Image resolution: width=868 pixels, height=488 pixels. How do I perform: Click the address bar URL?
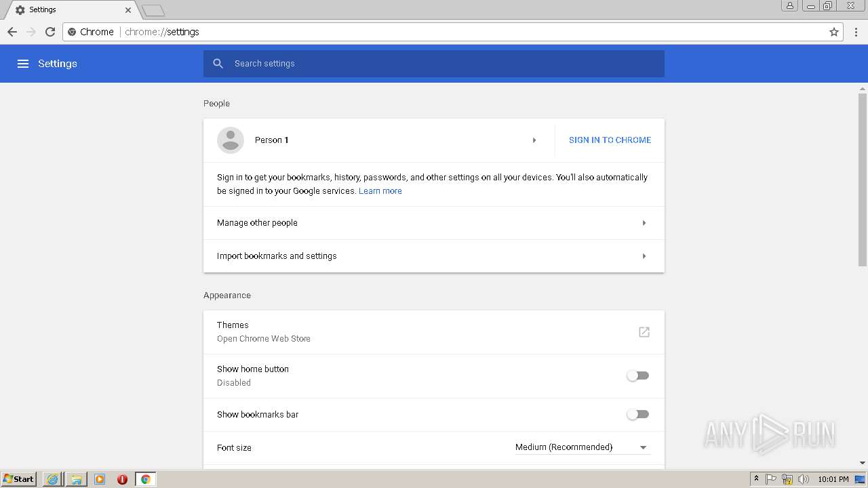(162, 32)
